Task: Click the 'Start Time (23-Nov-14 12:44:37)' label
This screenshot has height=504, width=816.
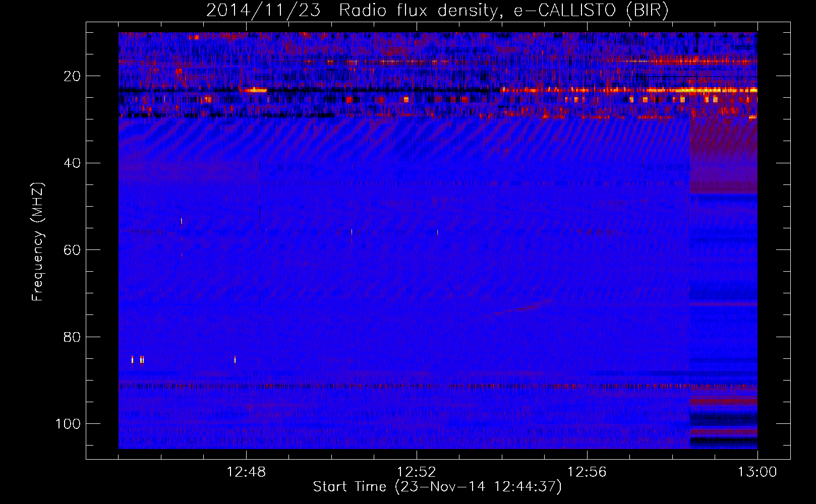Action: tap(437, 487)
